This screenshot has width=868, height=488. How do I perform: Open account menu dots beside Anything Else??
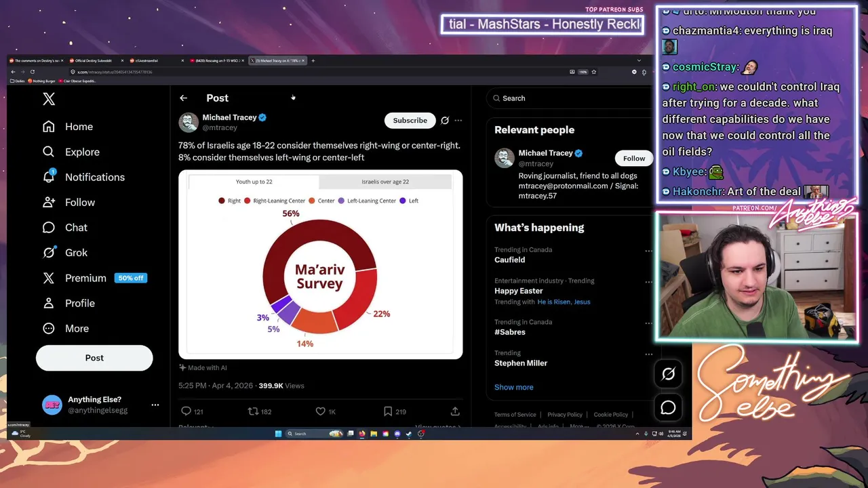155,405
